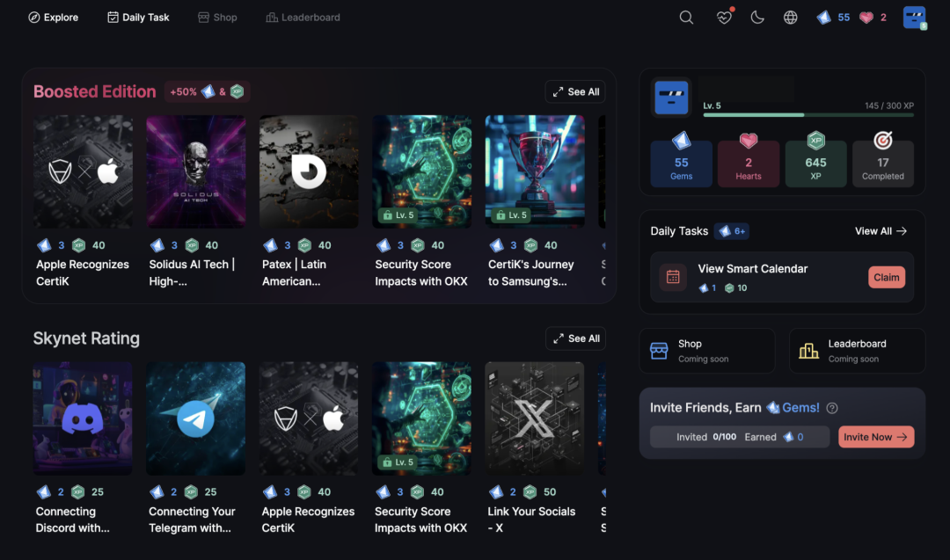Click the invite help question mark icon
Image resolution: width=950 pixels, height=560 pixels.
click(832, 408)
